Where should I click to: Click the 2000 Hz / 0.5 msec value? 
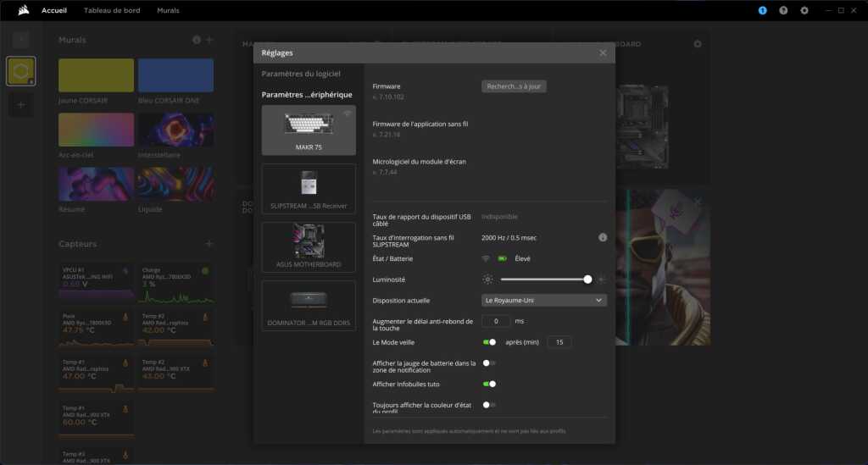point(509,238)
